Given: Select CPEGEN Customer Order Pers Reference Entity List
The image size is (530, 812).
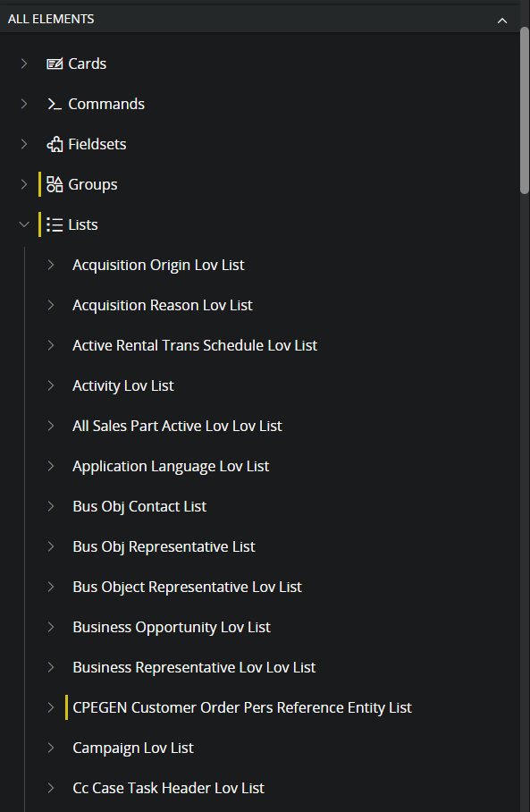Looking at the screenshot, I should coord(242,708).
